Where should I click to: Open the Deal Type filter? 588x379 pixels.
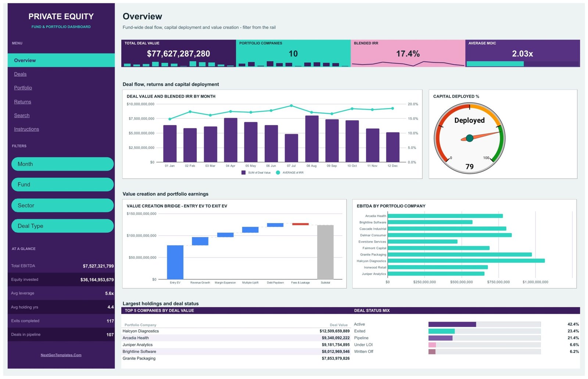tap(62, 226)
